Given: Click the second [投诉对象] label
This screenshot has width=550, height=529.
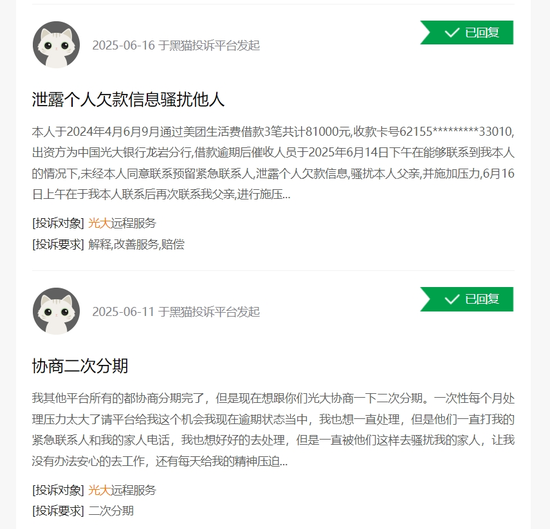Looking at the screenshot, I should coord(58,490).
